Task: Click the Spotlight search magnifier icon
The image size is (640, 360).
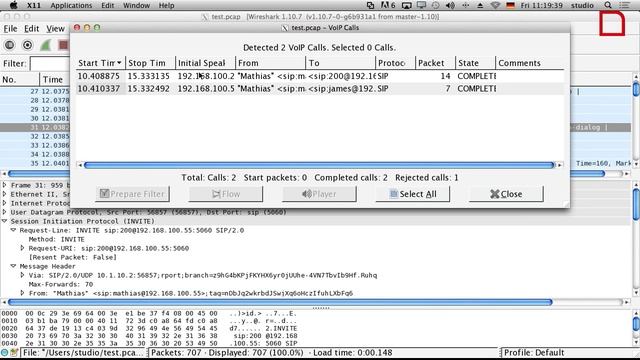Action: (x=608, y=5)
